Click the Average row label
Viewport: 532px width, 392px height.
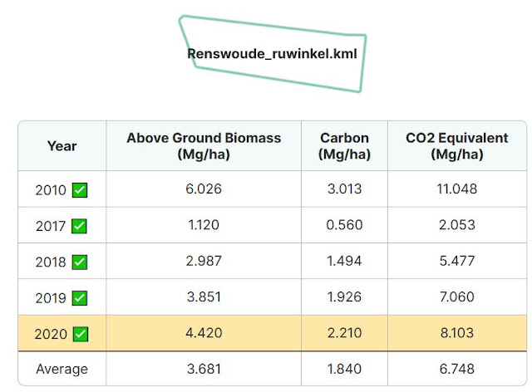62,369
